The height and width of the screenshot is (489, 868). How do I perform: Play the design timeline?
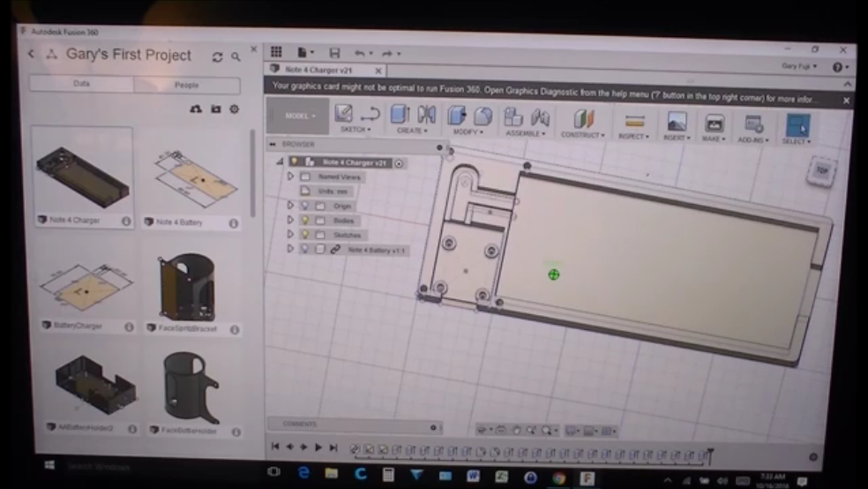coord(318,447)
